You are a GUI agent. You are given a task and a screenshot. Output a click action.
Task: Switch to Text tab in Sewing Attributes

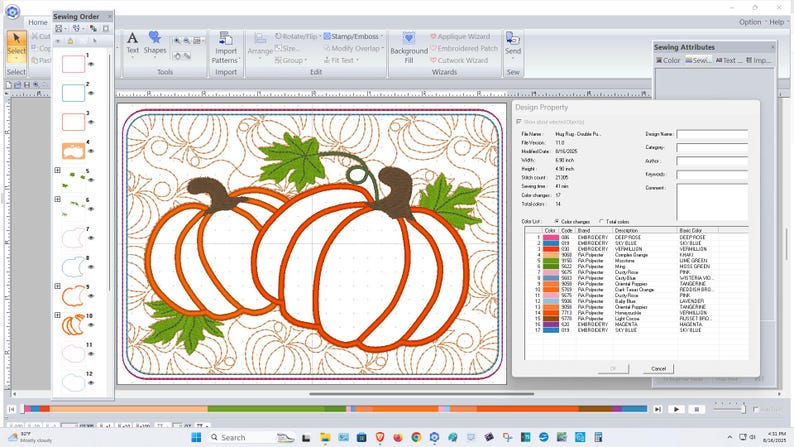[x=729, y=60]
